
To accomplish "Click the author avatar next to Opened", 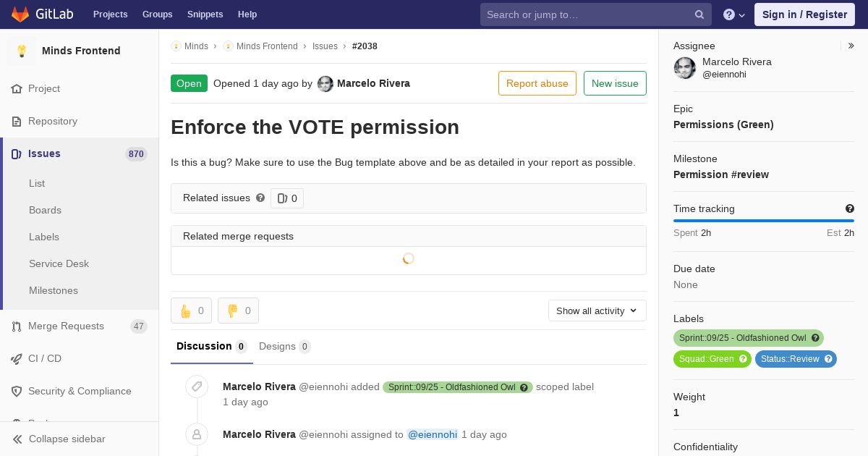I will 325,84.
